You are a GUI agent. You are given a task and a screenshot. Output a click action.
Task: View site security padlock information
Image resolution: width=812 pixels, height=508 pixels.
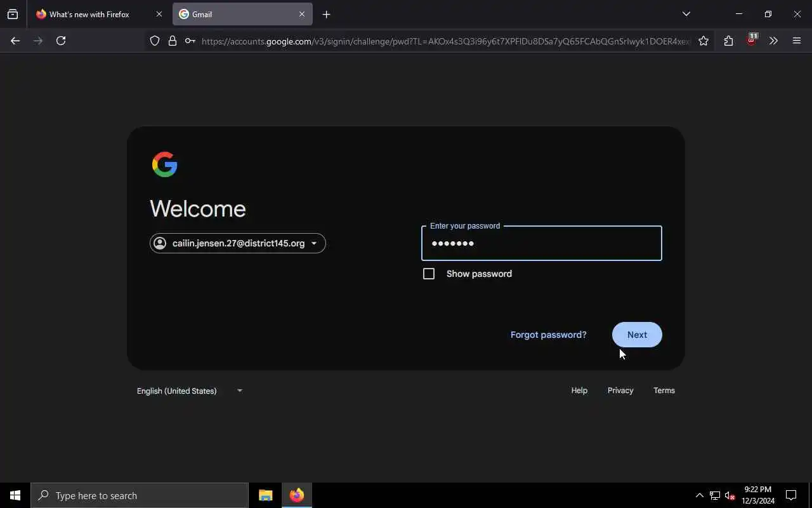pyautogui.click(x=173, y=41)
